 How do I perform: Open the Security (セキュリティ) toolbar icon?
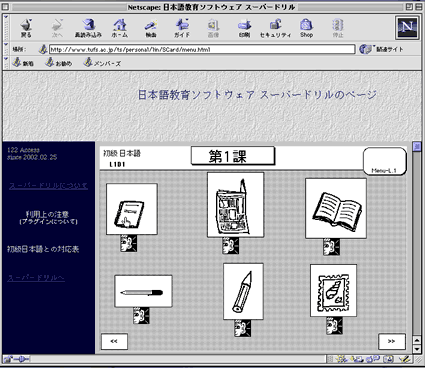coord(275,28)
